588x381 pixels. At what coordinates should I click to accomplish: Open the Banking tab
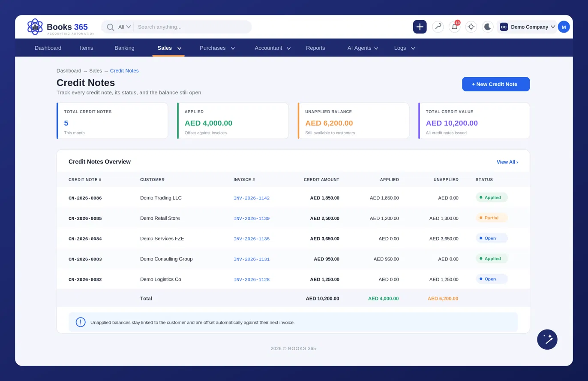click(x=124, y=48)
